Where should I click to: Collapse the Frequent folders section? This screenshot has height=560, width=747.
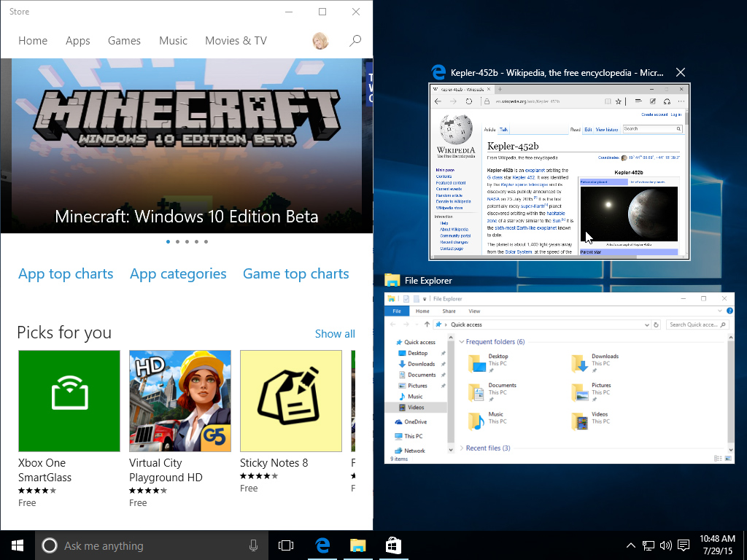point(461,342)
